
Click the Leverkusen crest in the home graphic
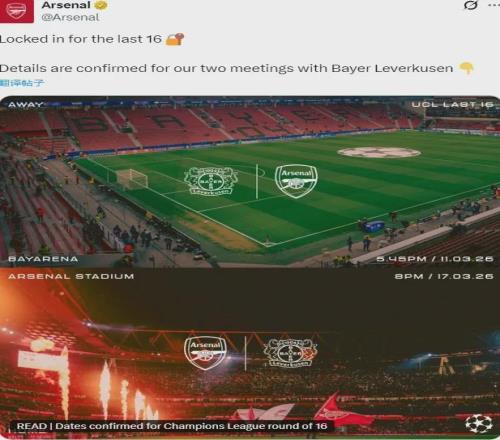tap(290, 353)
